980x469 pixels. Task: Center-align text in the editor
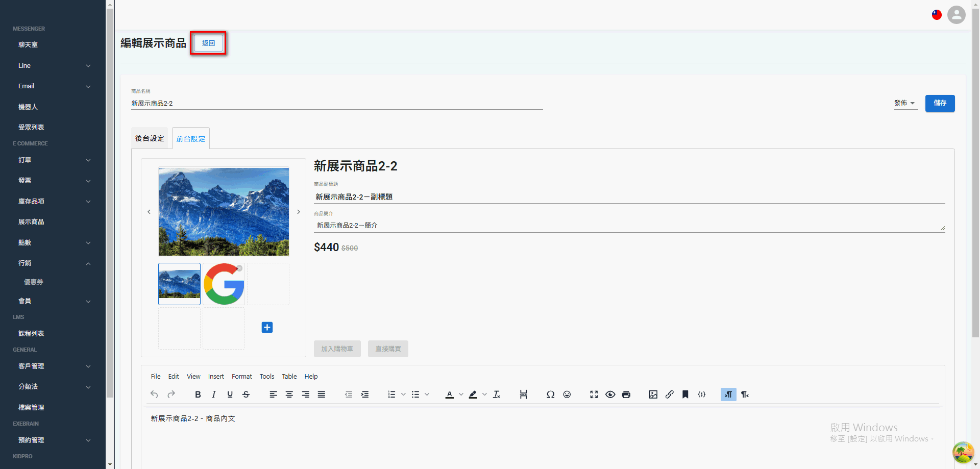(x=289, y=394)
